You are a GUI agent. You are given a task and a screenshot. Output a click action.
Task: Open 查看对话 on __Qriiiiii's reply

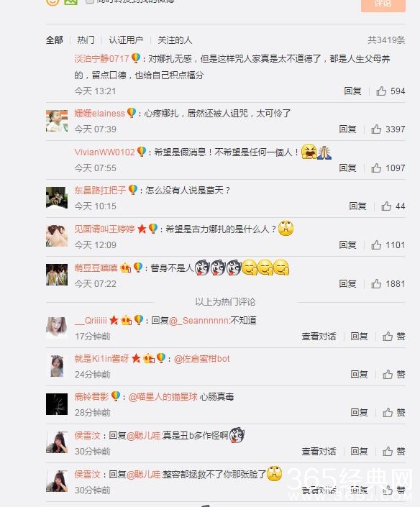(319, 337)
